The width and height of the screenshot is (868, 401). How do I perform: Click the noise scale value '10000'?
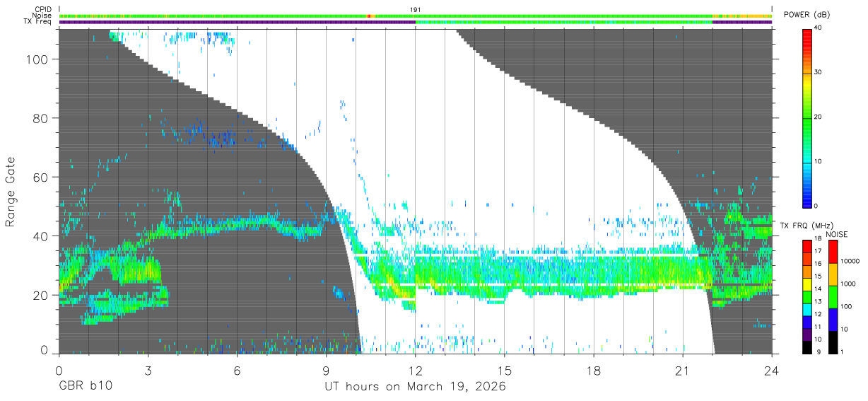coord(850,261)
